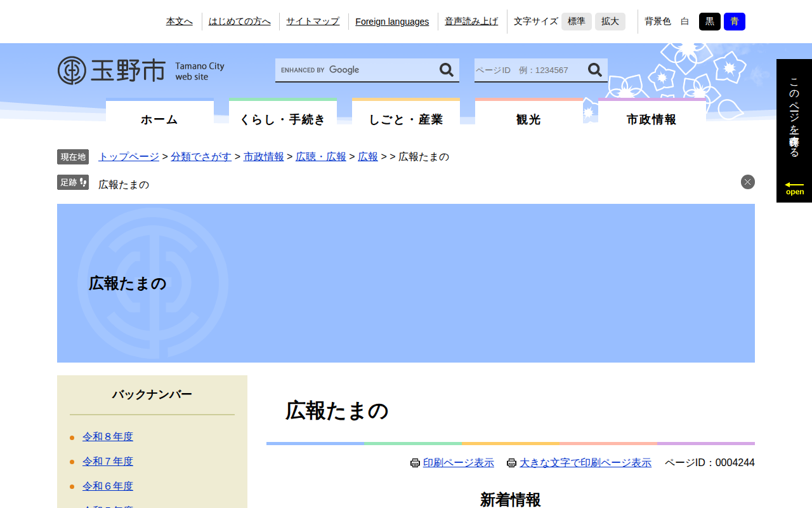Viewport: 812px width, 508px height.
Task: Click the 現在地 label
Action: [73, 157]
